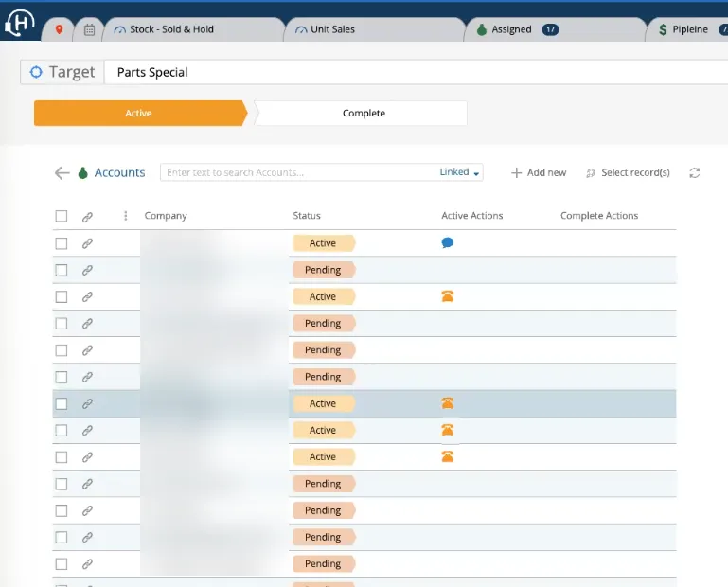Click the Complete stage in the progress bar
This screenshot has height=587, width=728.
[x=364, y=113]
